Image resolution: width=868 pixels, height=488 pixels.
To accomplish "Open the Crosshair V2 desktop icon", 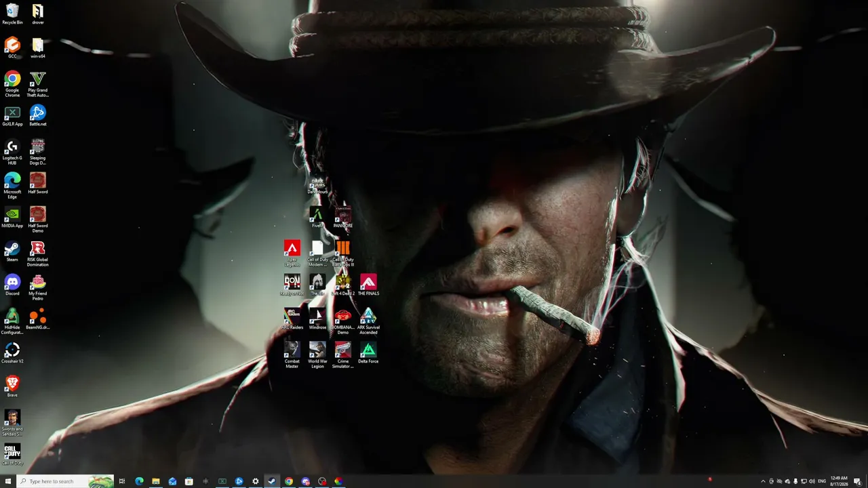I will pos(12,352).
